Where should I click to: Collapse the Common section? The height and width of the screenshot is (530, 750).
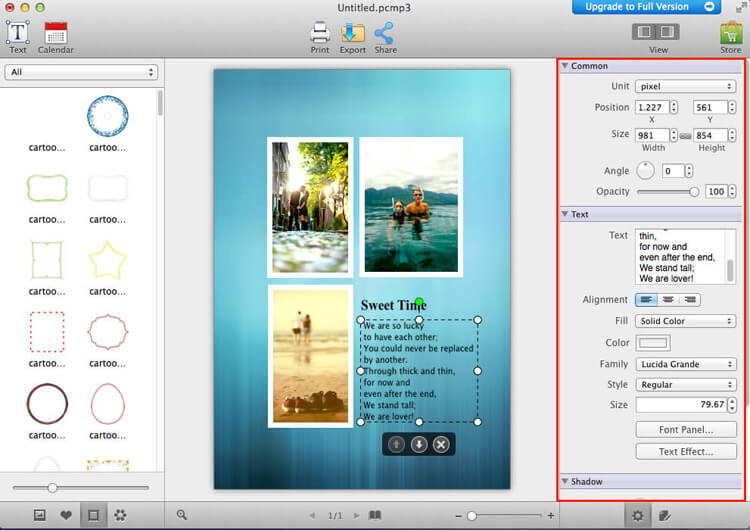point(565,66)
